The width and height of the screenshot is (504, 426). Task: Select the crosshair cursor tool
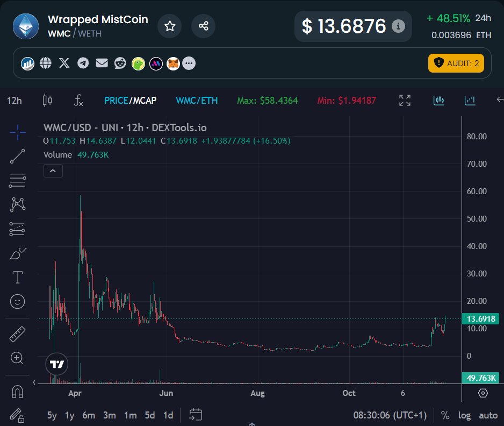point(18,132)
